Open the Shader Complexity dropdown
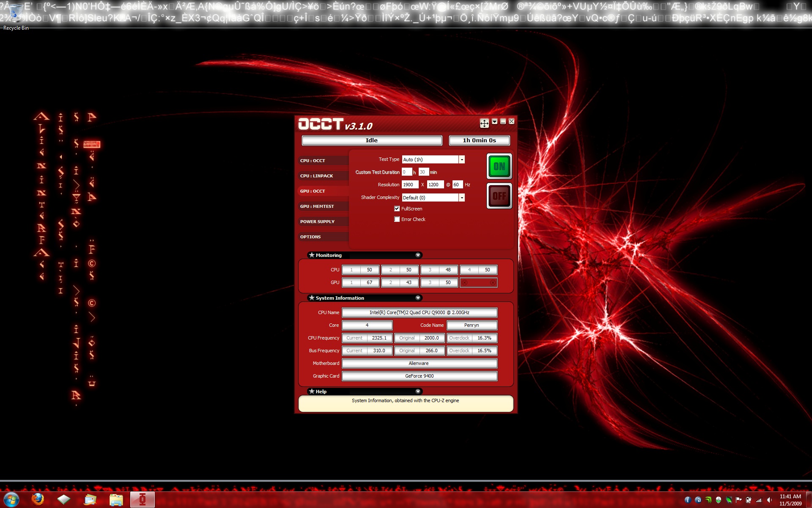Image resolution: width=812 pixels, height=508 pixels. [462, 198]
